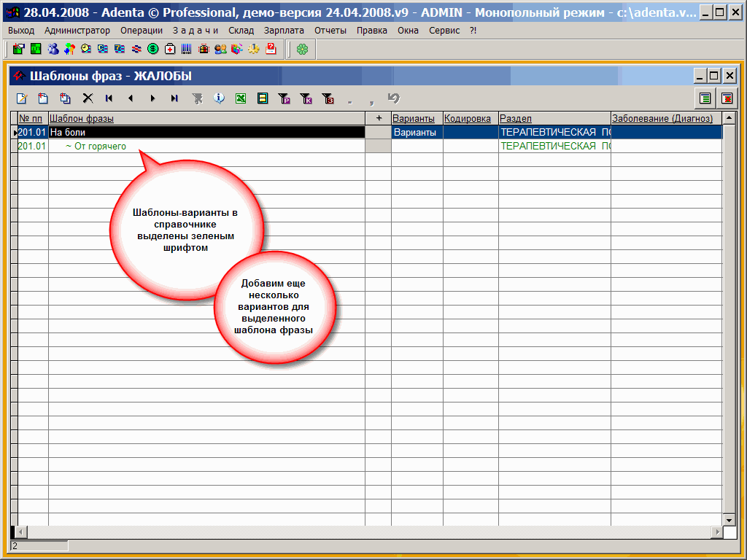Click the red-cross close form button
Viewport: 747px width, 560px height.
pyautogui.click(x=727, y=98)
